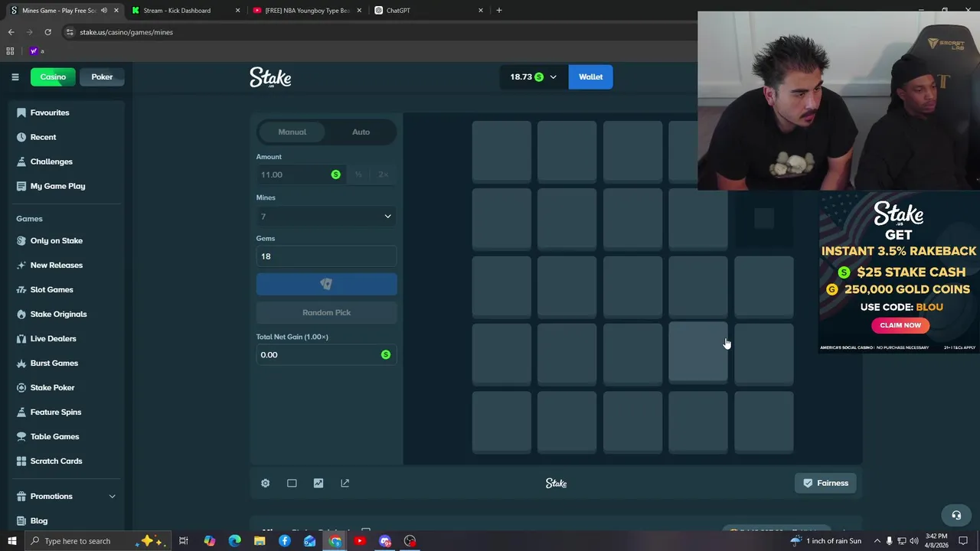Viewport: 980px width, 551px height.
Task: Reload the browser page
Action: click(47, 32)
